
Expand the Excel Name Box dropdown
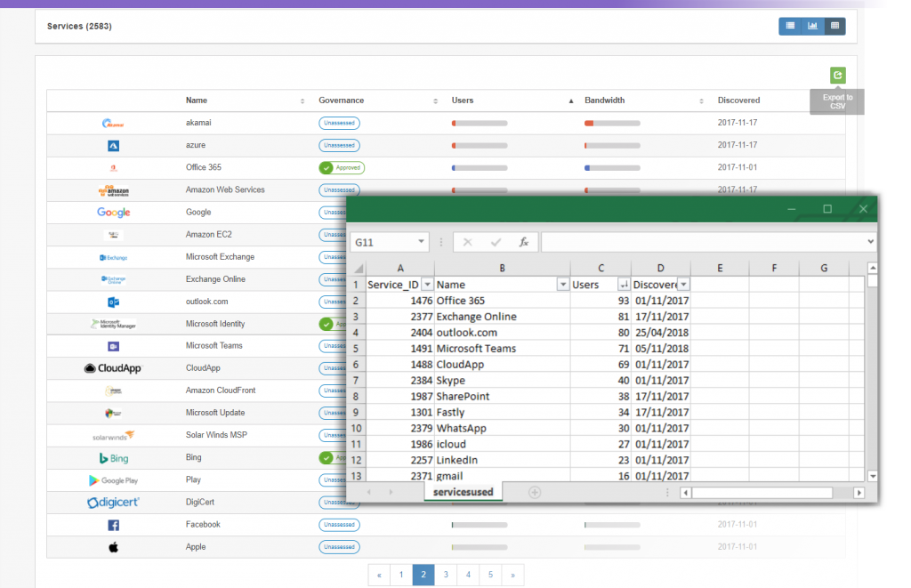click(421, 242)
